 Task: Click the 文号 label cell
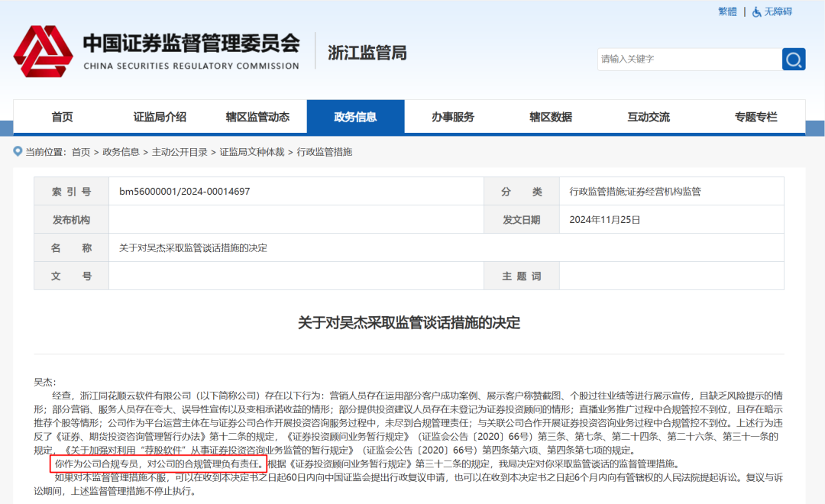pos(72,276)
